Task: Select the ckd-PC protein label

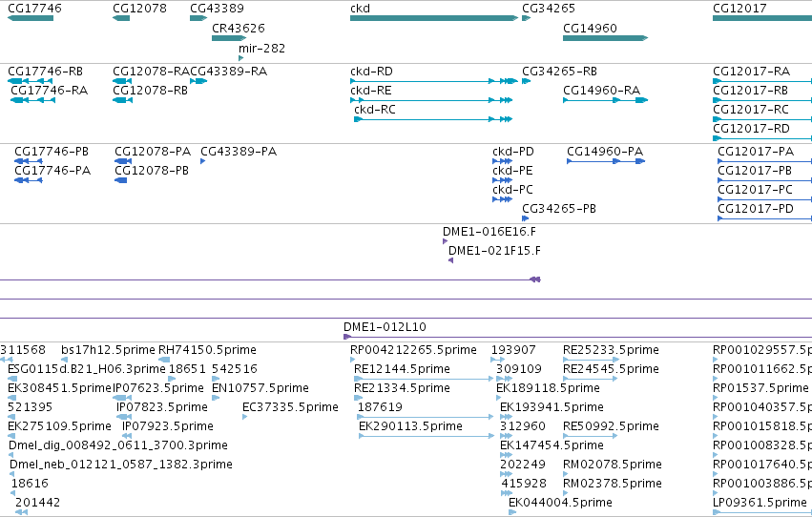Action: click(x=512, y=190)
